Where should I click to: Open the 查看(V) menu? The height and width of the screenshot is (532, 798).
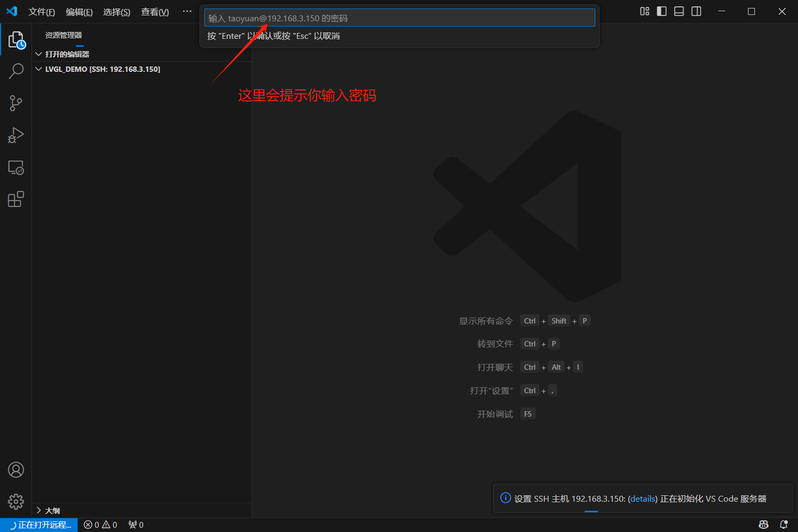pos(155,12)
